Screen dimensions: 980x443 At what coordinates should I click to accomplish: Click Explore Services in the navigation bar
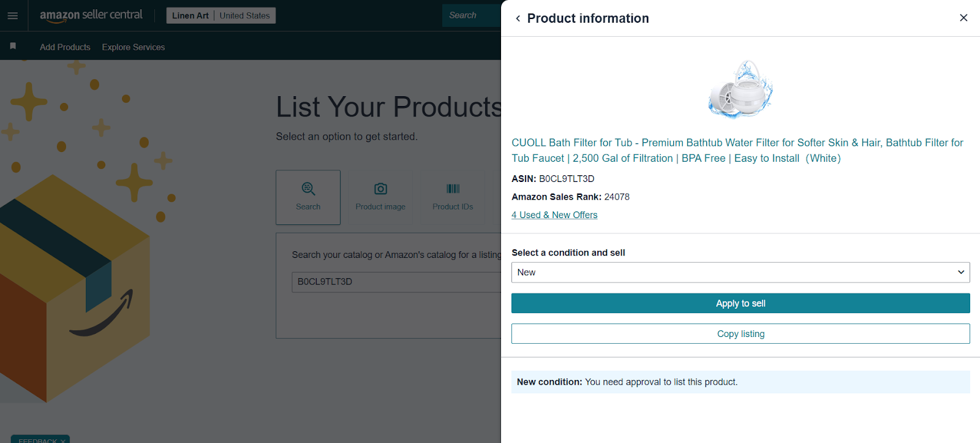coord(133,47)
